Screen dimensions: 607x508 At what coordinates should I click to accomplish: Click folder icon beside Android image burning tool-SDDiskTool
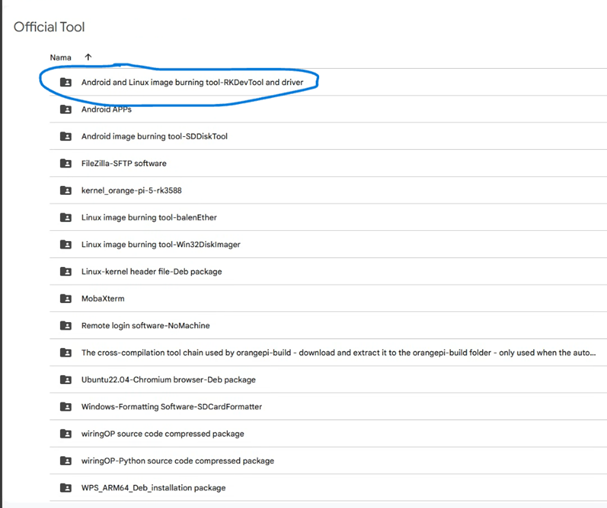(66, 136)
